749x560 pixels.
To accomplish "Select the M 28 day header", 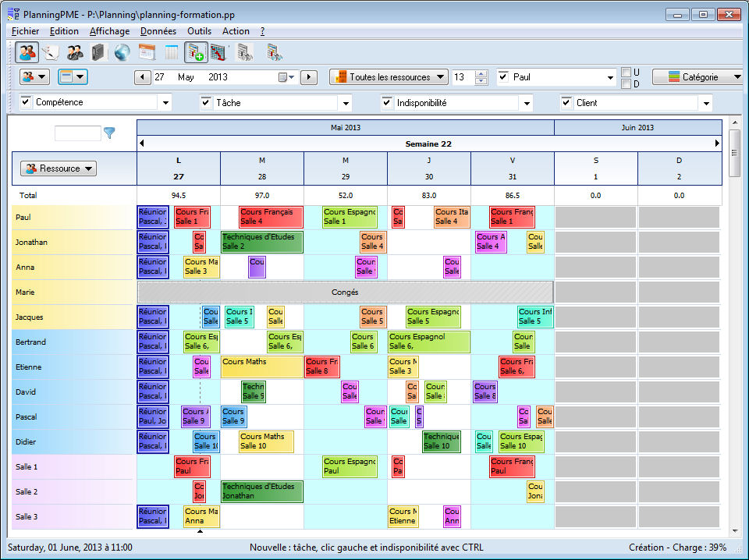I will 262,168.
